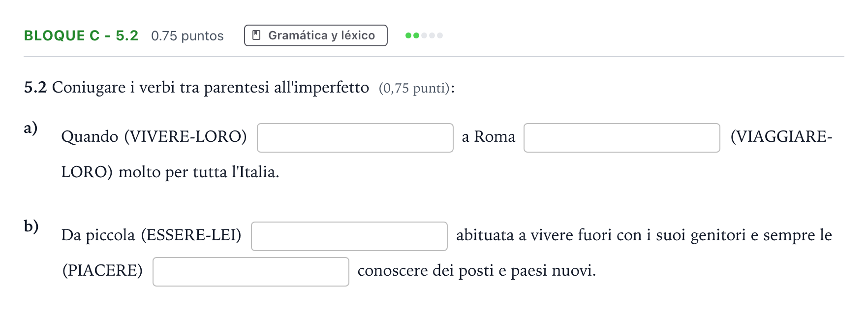The image size is (868, 322).
Task: Click the 0.75 puntos label
Action: [187, 36]
